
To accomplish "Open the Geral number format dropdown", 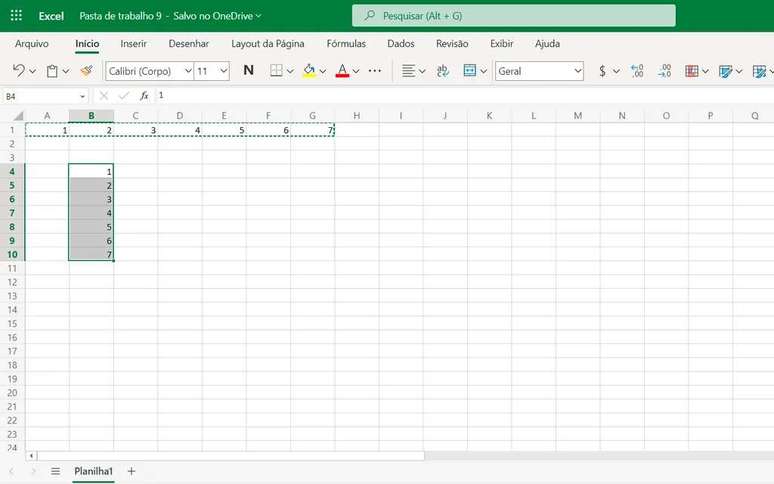I will click(x=539, y=71).
